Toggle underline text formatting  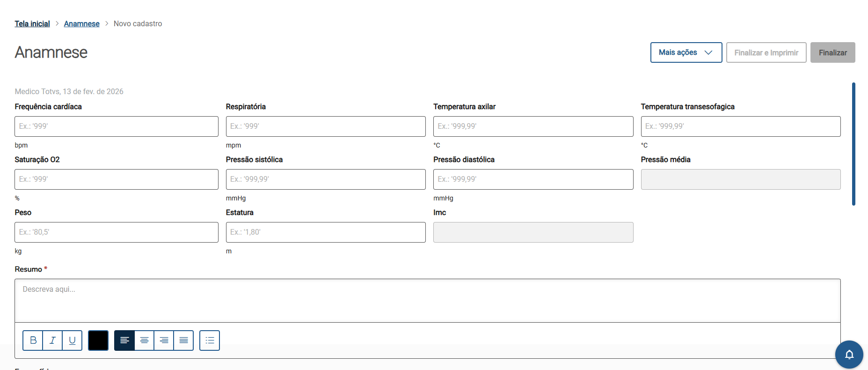[72, 340]
